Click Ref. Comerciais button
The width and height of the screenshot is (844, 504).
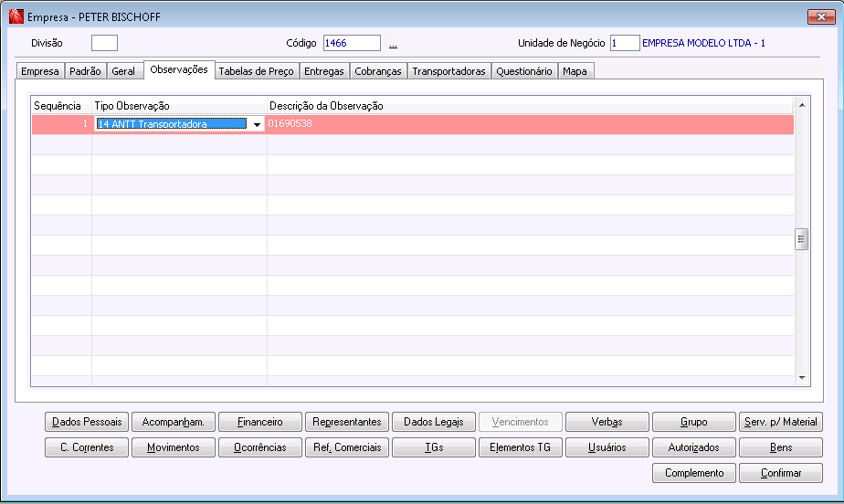pos(347,447)
